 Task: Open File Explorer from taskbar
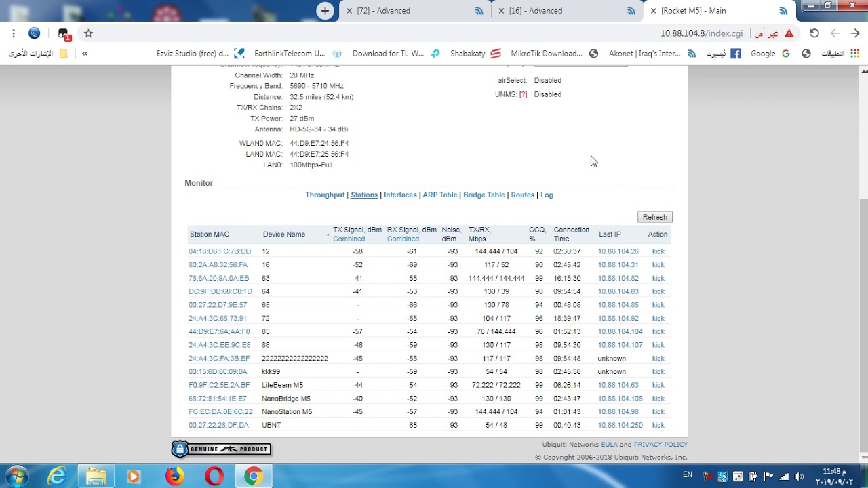coord(96,476)
